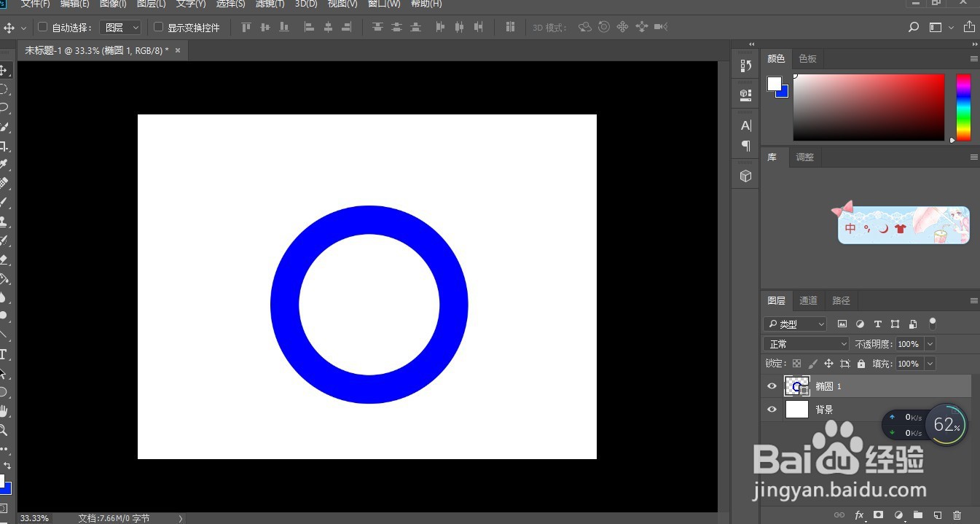Viewport: 980px width, 524px height.
Task: Toggle the layer filtering switch
Action: coord(933,324)
